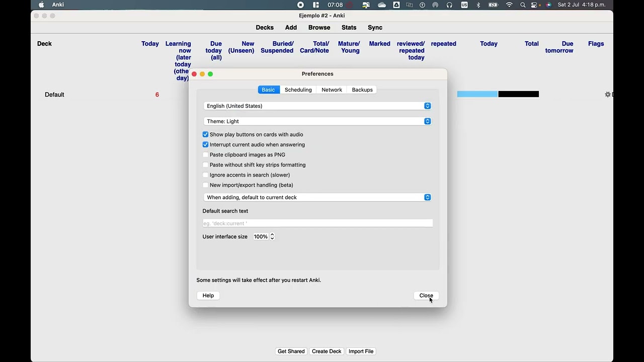Click Stats in the Anki toolbar

349,28
